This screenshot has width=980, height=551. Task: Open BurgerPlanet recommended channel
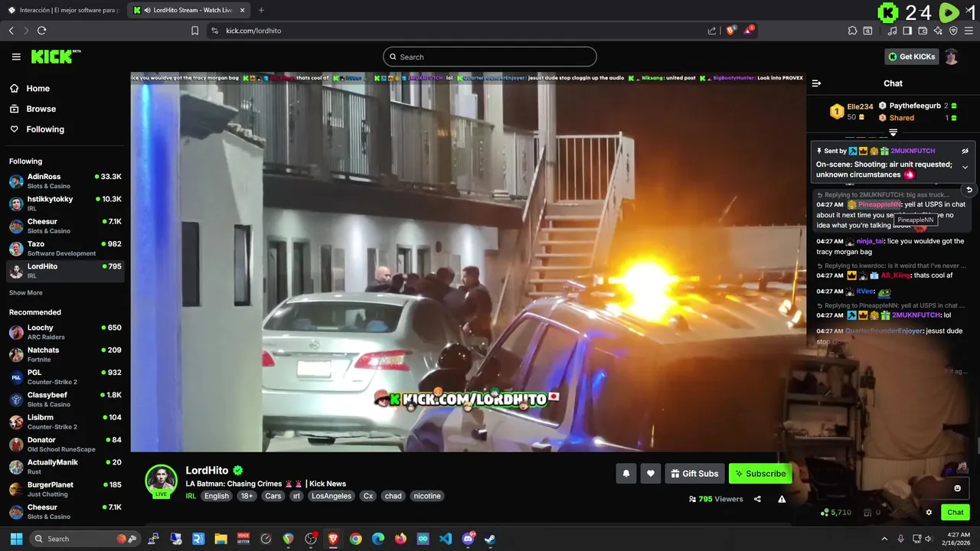[x=65, y=489]
